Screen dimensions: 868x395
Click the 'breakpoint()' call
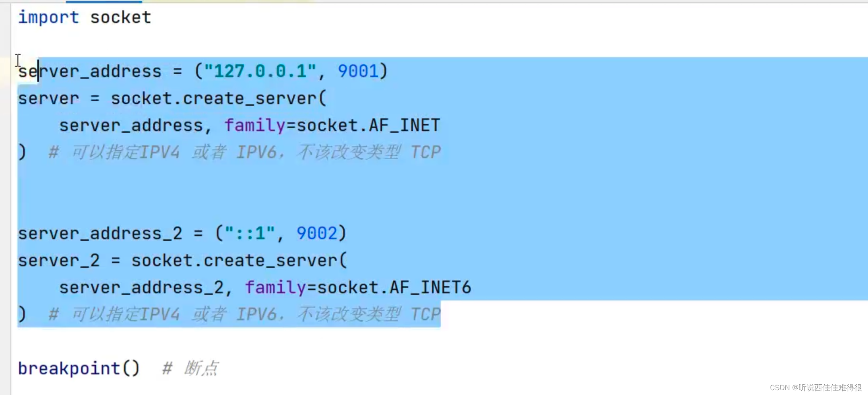(x=79, y=368)
